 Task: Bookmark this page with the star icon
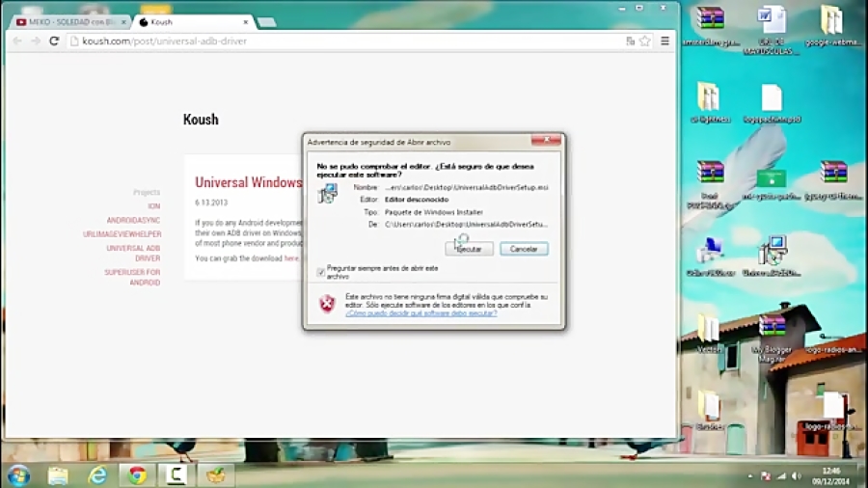click(645, 41)
